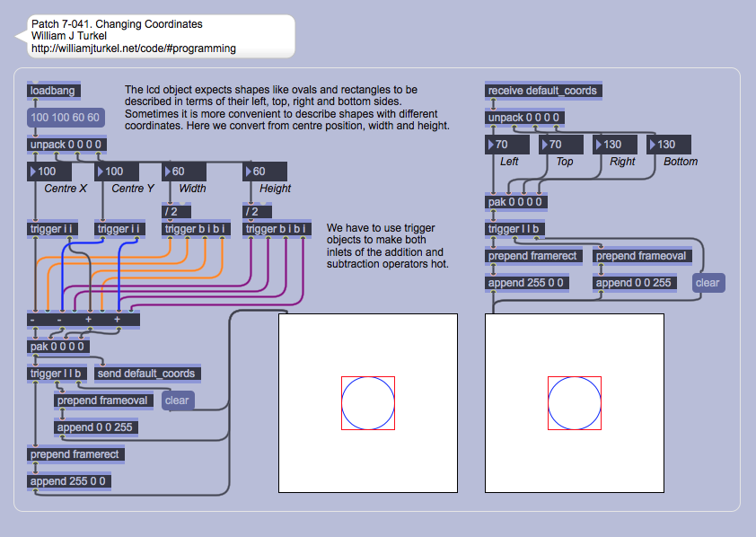The height and width of the screenshot is (537, 756).
Task: Click the Top number box triangle
Action: (x=544, y=145)
